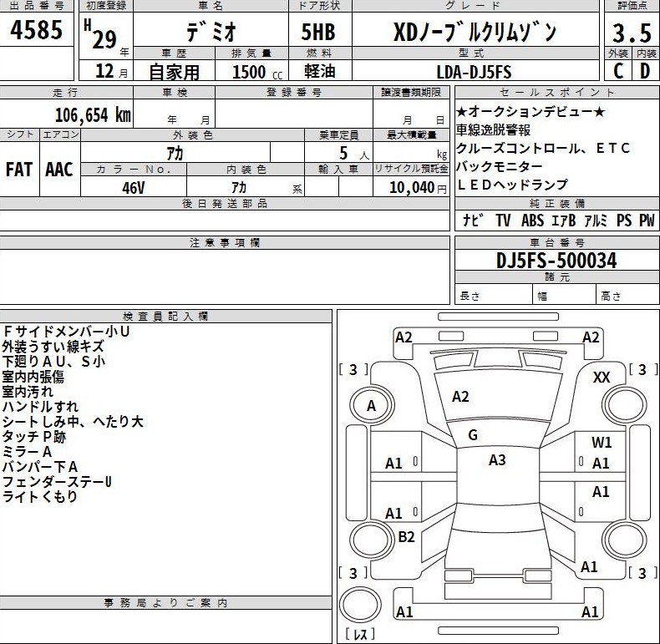The image size is (660, 644).
Task: Select the 車線逸脱警報 sales point
Action: coord(493,130)
